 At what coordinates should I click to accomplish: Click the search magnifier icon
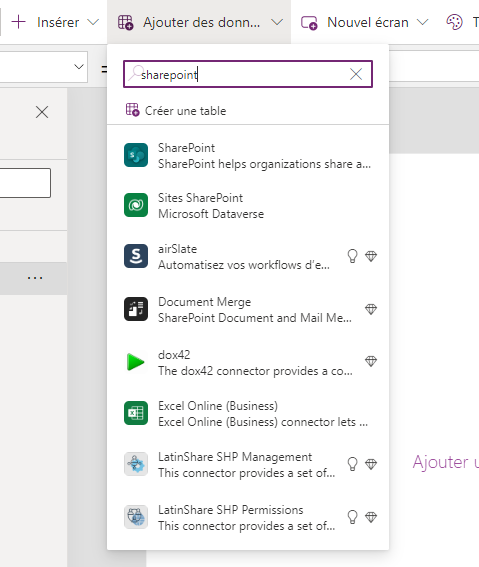[136, 73]
